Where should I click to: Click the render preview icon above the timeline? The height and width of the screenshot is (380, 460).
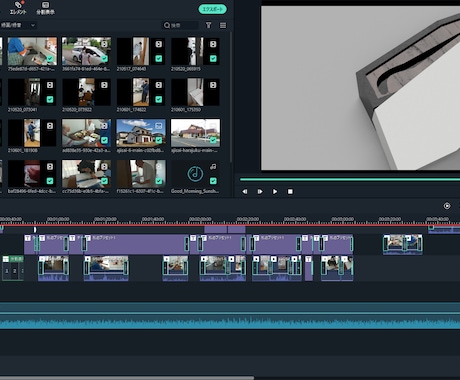click(x=447, y=206)
